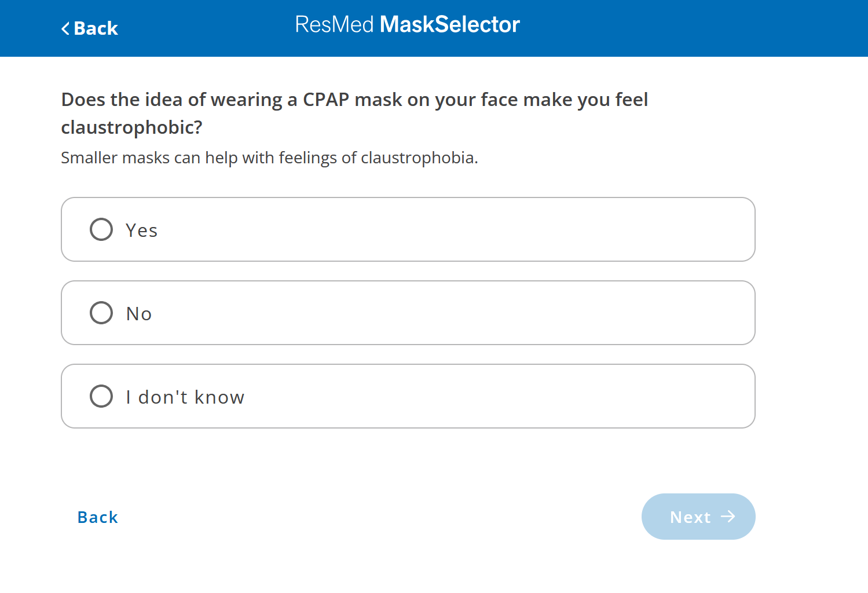
Task: Select the Yes radio button circle
Action: pos(101,229)
